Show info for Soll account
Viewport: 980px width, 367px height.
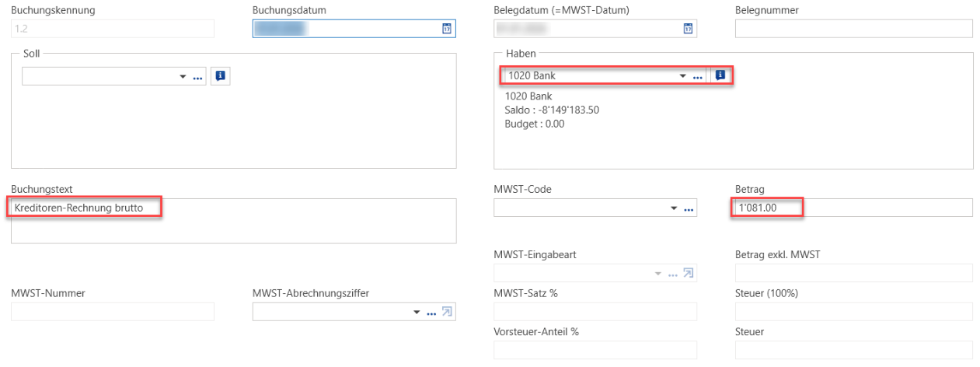[x=221, y=76]
